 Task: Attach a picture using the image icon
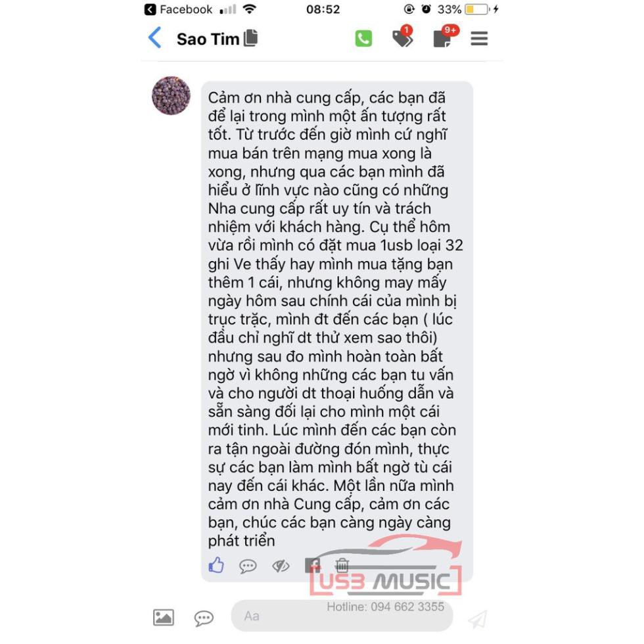(164, 617)
